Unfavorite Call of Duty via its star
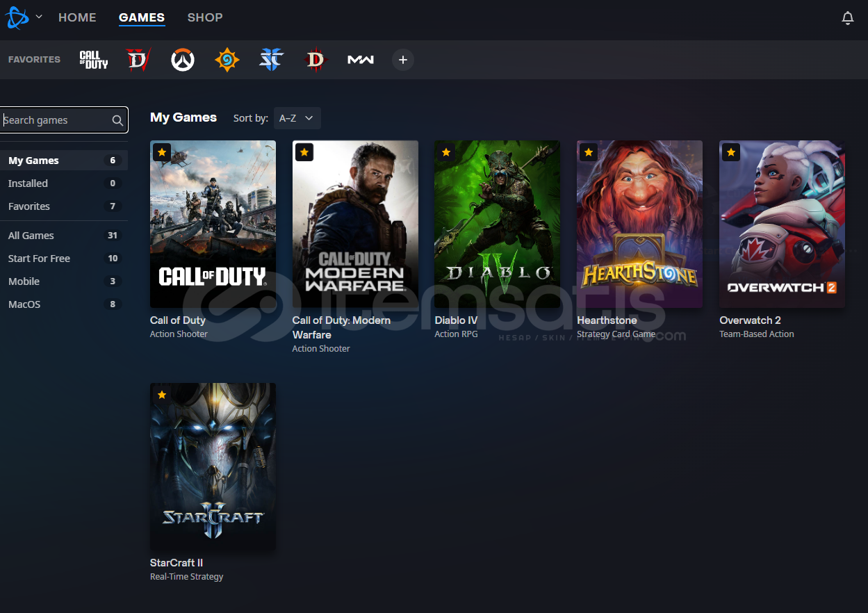868x613 pixels. [x=161, y=152]
